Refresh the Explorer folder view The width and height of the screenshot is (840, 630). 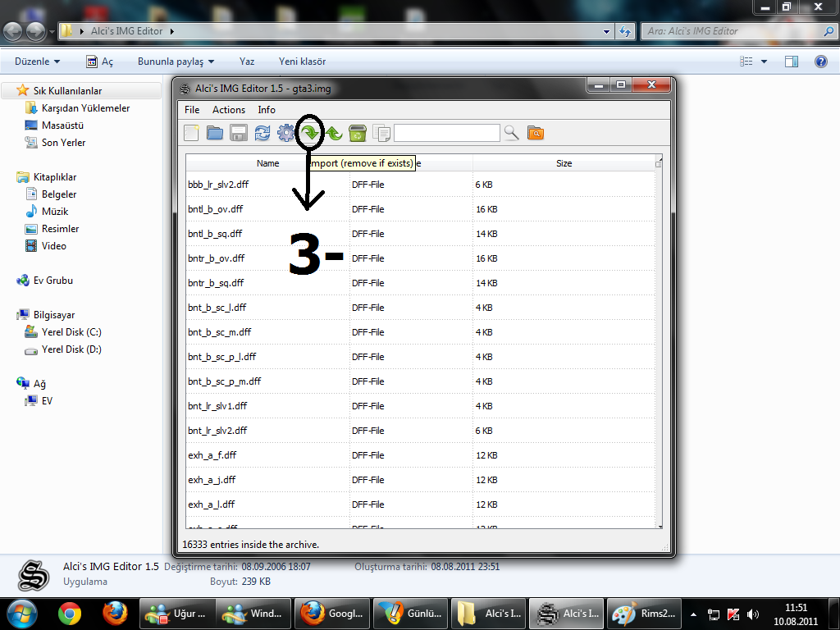tap(624, 32)
